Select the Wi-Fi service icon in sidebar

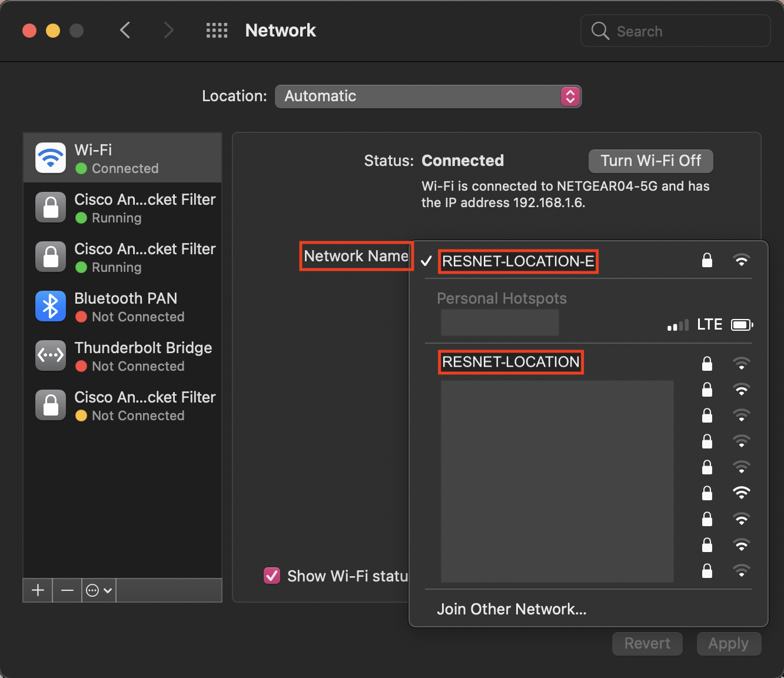tap(51, 158)
